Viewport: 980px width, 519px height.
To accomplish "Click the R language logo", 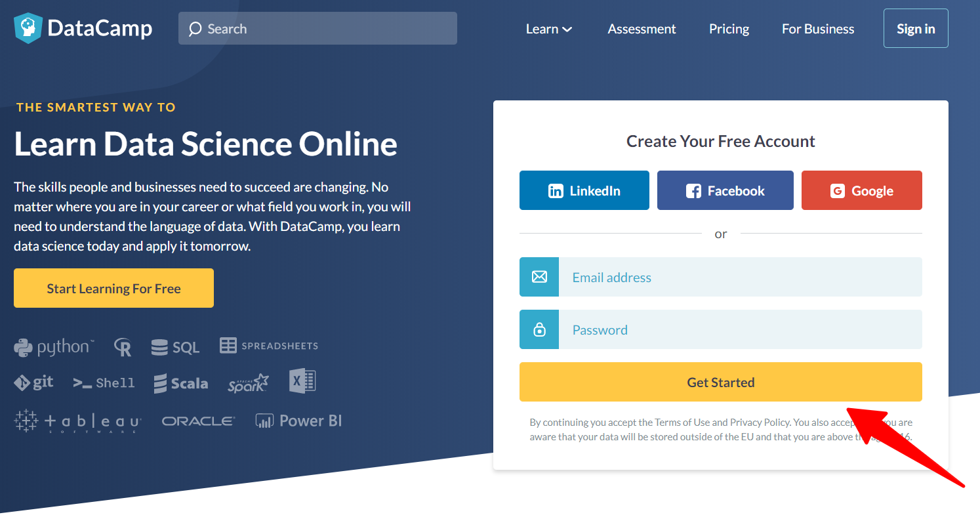I will 123,347.
